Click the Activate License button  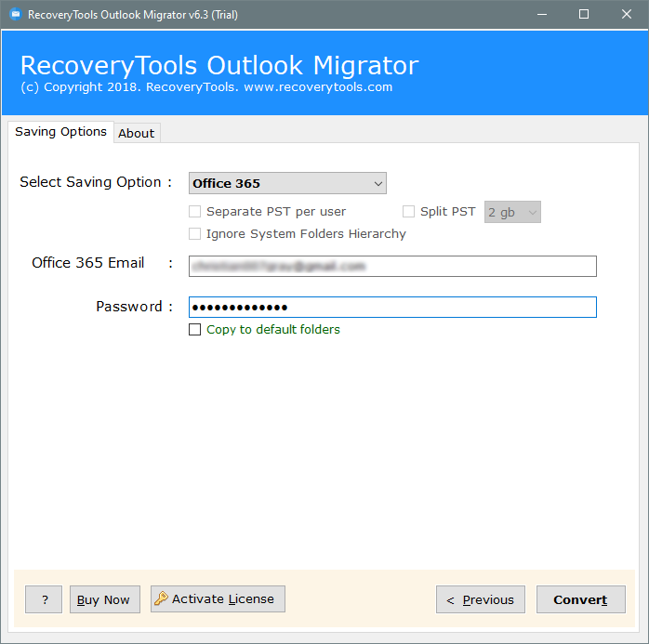(218, 598)
